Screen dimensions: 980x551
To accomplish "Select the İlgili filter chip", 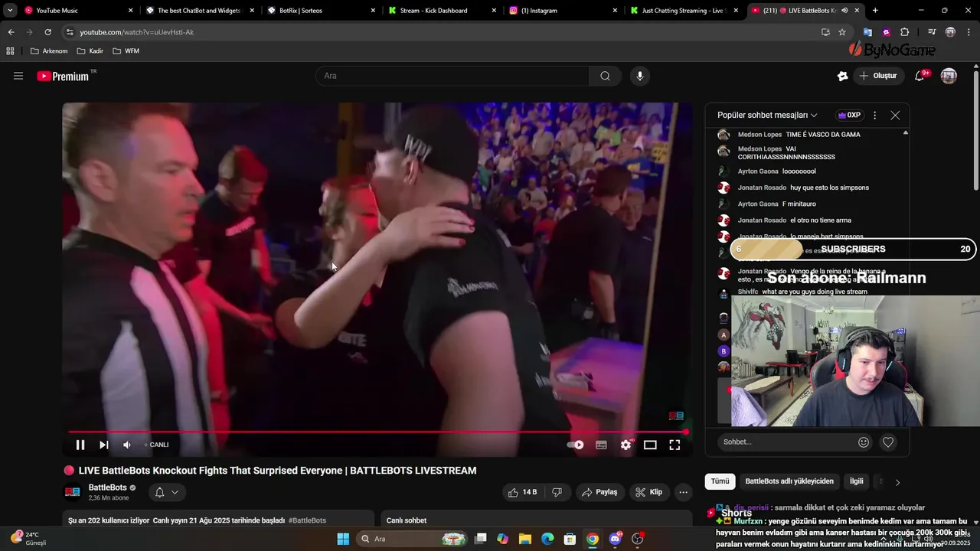I will (856, 481).
